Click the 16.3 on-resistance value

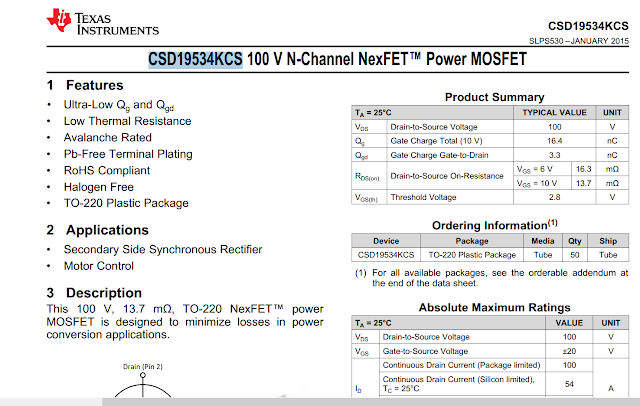pyautogui.click(x=583, y=169)
